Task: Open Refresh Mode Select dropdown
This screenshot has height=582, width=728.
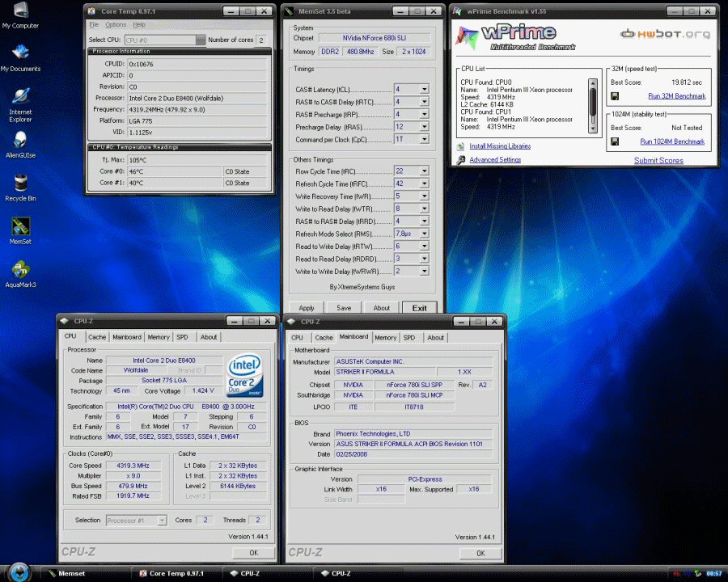Action: [x=425, y=234]
